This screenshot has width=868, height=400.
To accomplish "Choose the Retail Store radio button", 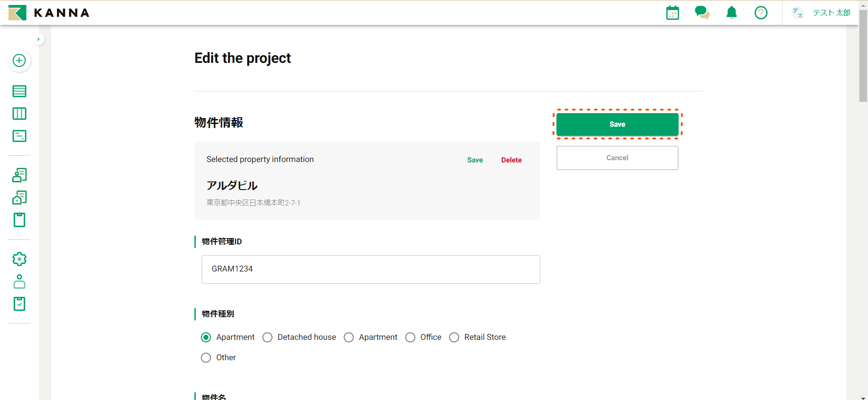I will [x=454, y=338].
